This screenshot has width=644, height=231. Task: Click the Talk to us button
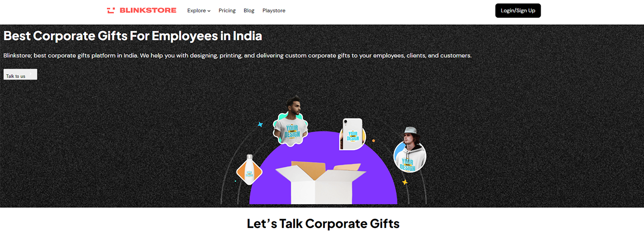click(20, 75)
